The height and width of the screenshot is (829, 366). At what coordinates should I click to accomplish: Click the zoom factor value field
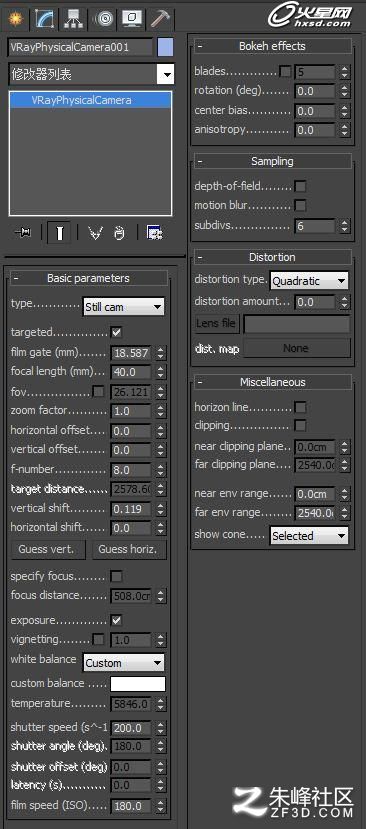[x=131, y=411]
